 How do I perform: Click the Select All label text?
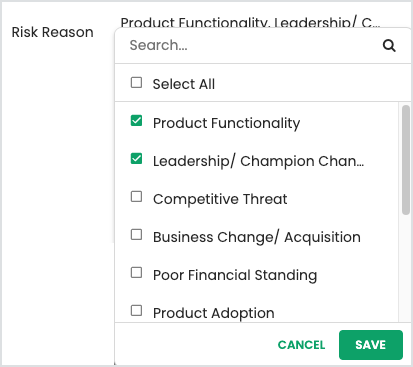coord(184,84)
